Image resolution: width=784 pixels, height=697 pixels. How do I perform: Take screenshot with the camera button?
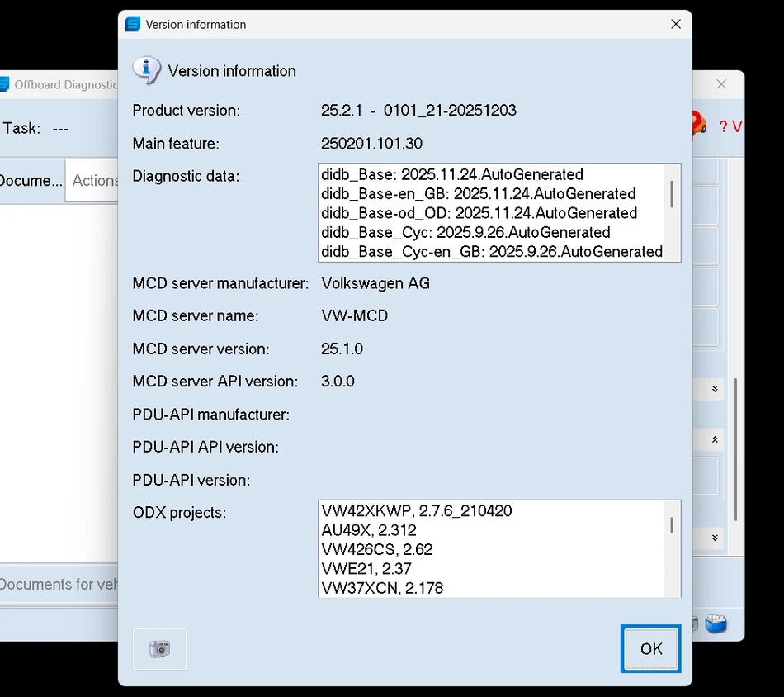[x=159, y=649]
